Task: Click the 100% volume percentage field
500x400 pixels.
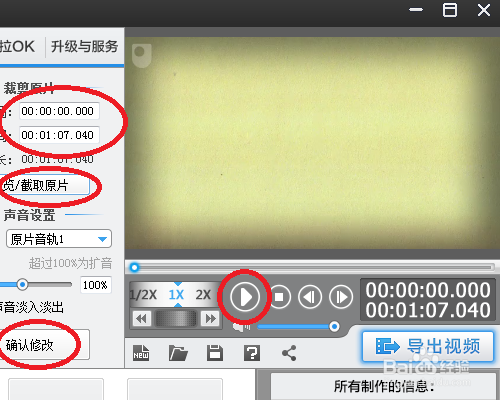Action: coord(96,285)
